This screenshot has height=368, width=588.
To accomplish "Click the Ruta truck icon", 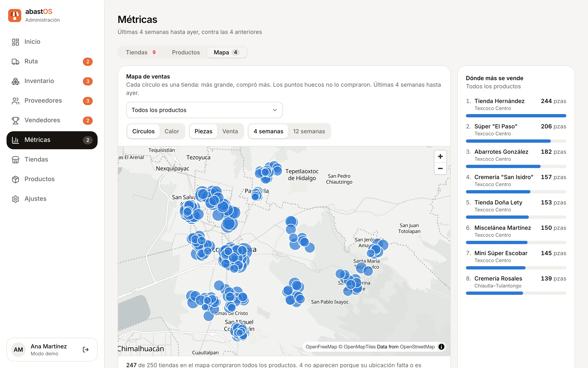I will pos(15,62).
